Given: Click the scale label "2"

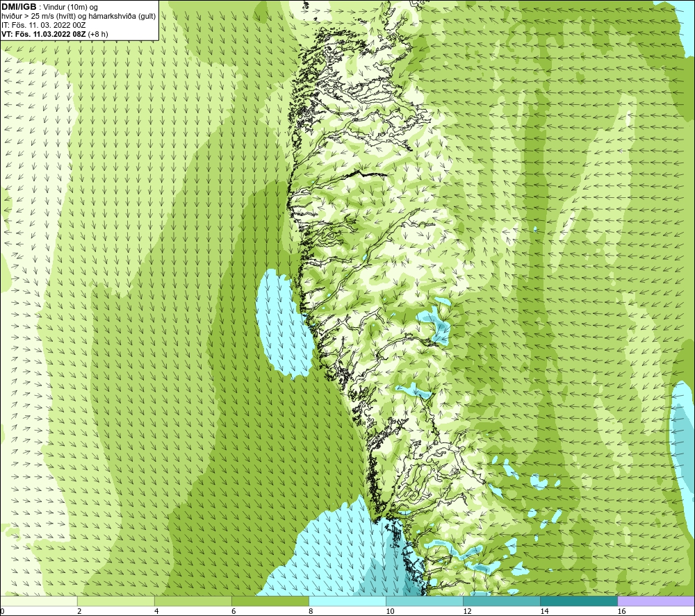Looking at the screenshot, I should point(79,611).
